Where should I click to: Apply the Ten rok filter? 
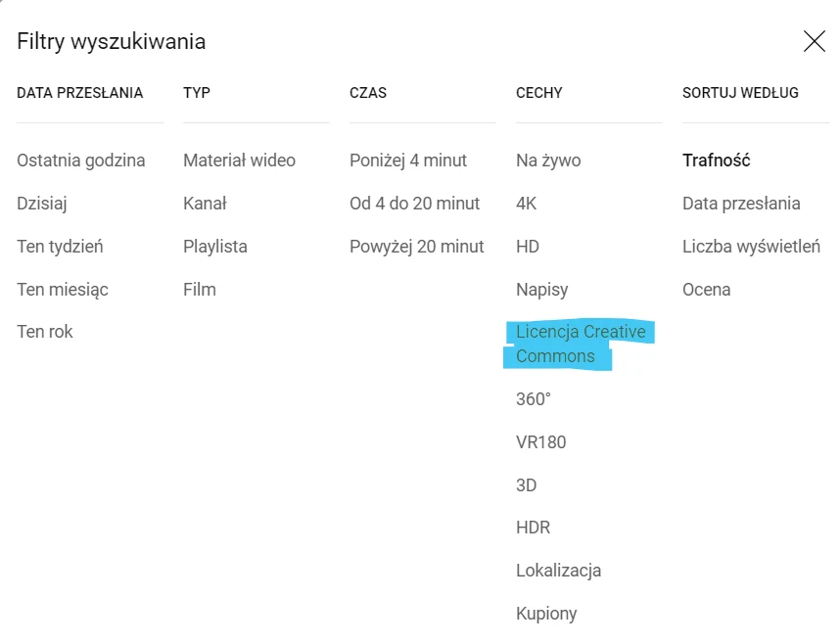[x=44, y=332]
